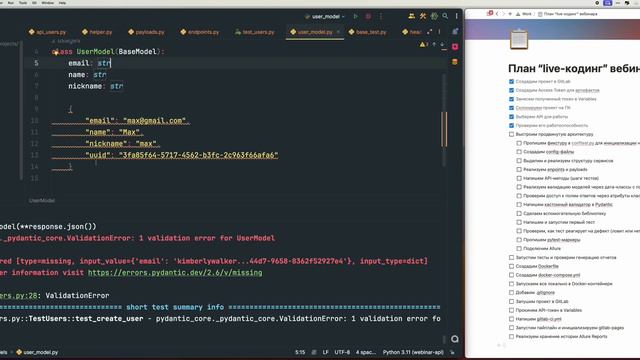Open the 4 spaces indent selector
The width and height of the screenshot is (640, 360).
(366, 352)
